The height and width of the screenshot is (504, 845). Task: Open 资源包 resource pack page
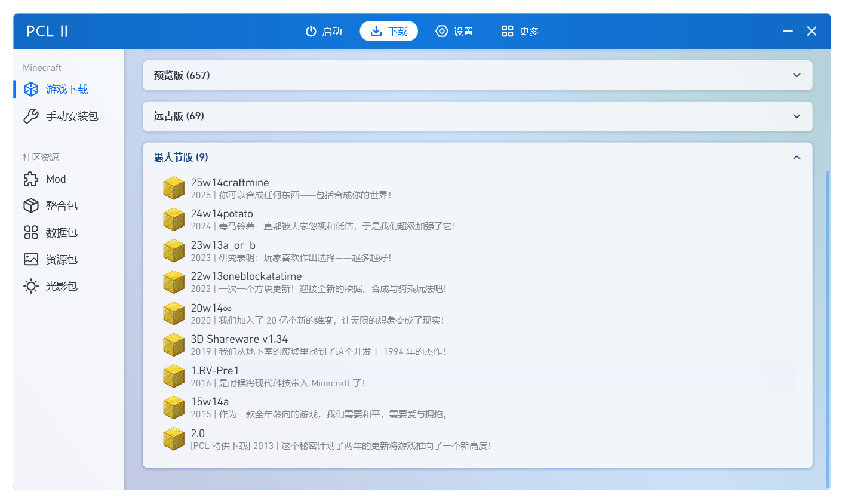tap(69, 259)
